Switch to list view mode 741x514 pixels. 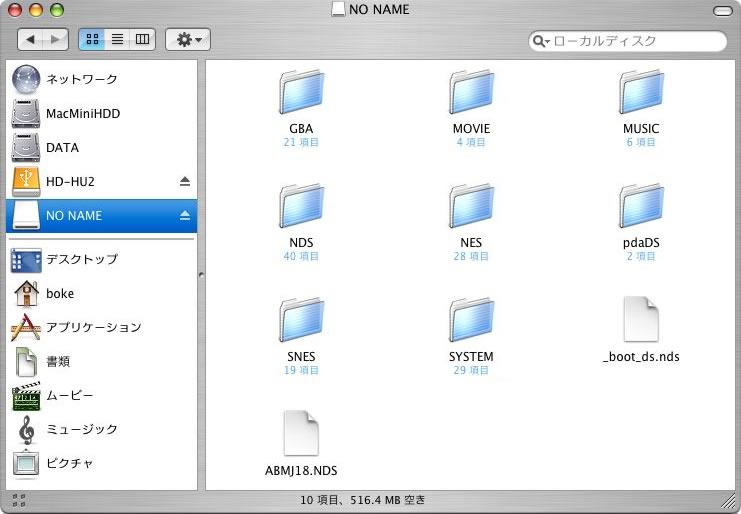click(x=117, y=39)
